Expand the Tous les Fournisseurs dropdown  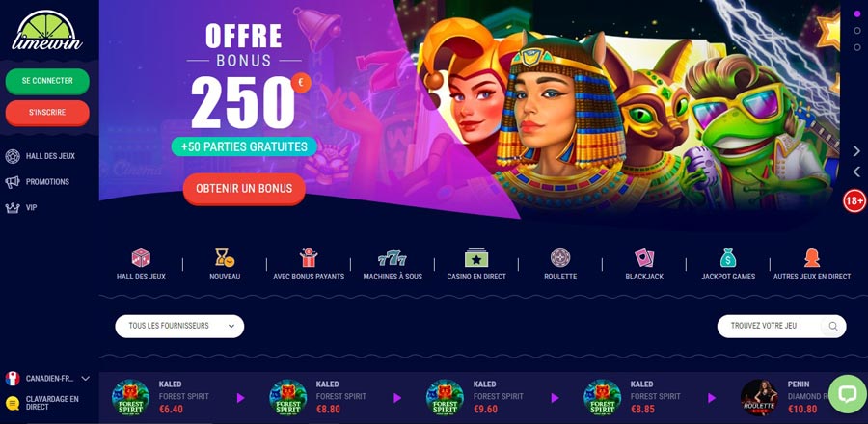179,326
